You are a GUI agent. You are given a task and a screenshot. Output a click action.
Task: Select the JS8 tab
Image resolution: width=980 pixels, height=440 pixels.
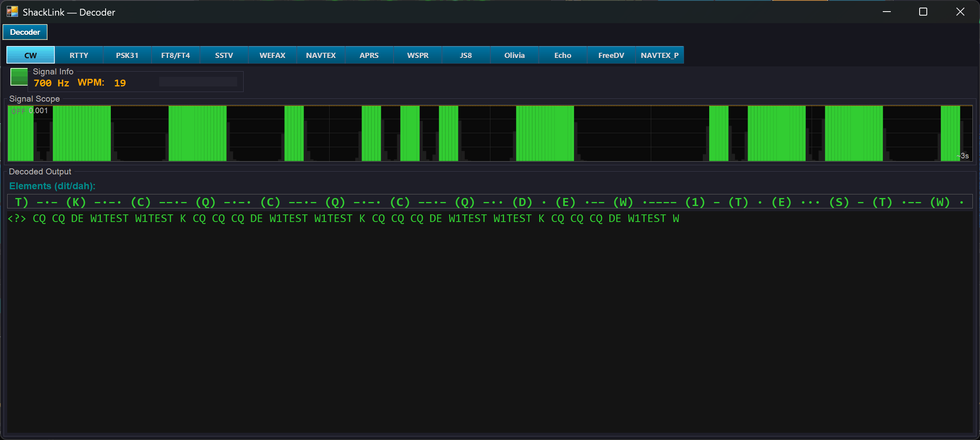pyautogui.click(x=466, y=55)
